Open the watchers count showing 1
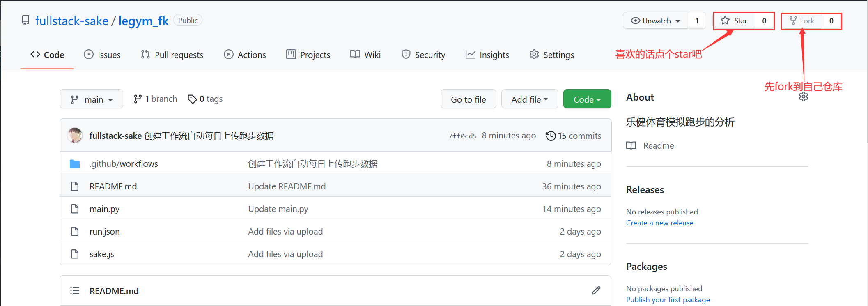 [697, 21]
